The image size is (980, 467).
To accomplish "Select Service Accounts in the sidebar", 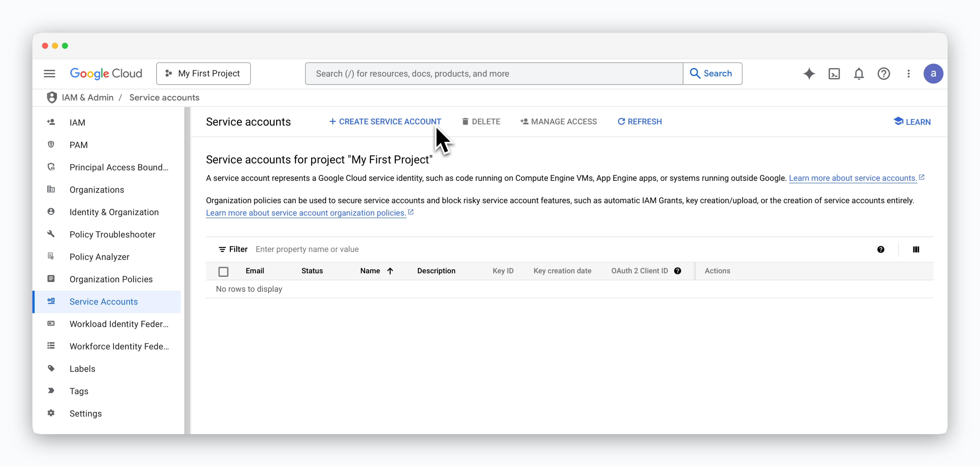I will [106, 302].
